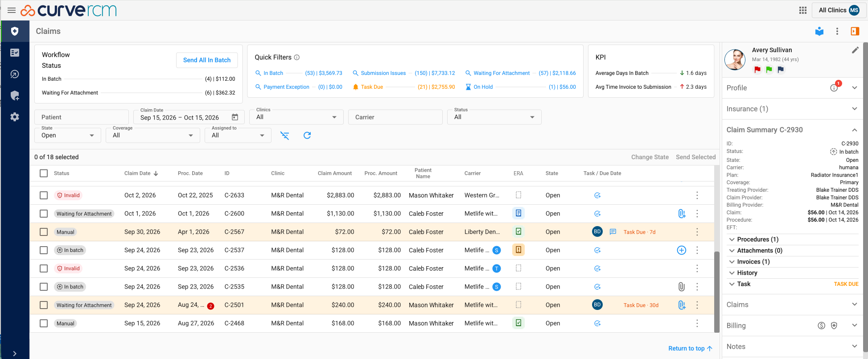Screen dimensions: 868x359
Task: Open the approved ERA icon for C-2567
Action: [518, 232]
